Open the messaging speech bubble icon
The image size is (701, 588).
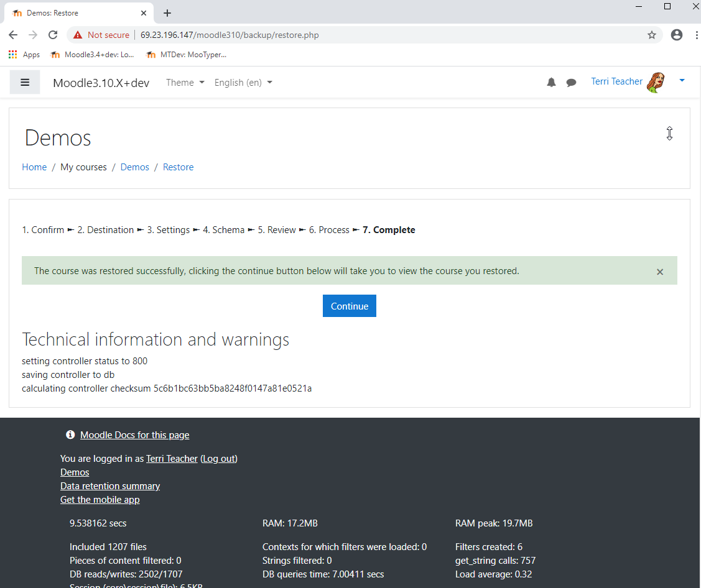[571, 83]
